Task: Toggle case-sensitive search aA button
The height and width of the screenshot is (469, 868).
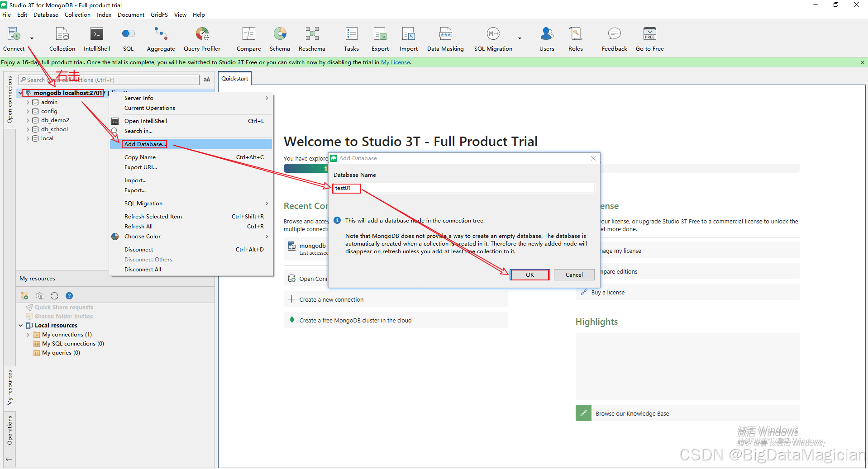Action: pyautogui.click(x=207, y=80)
